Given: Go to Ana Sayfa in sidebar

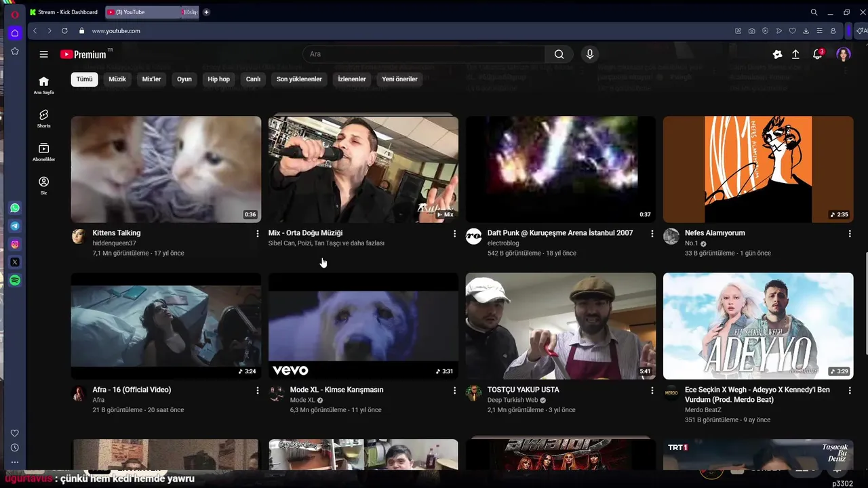Looking at the screenshot, I should tap(44, 85).
